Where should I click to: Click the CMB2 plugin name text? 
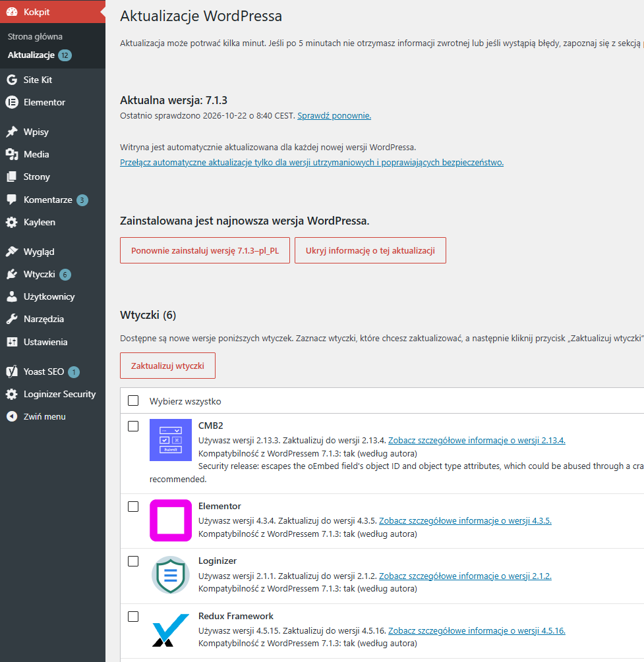coord(210,426)
